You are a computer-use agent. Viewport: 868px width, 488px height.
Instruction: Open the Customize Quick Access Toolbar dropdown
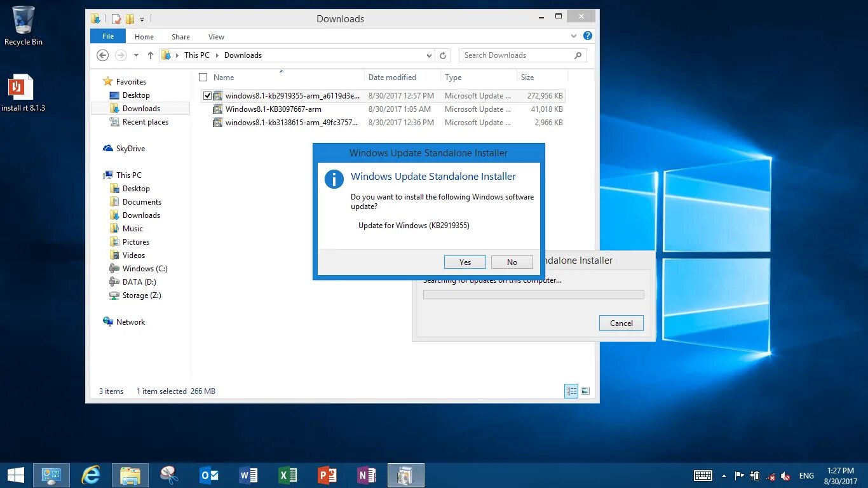pos(142,19)
